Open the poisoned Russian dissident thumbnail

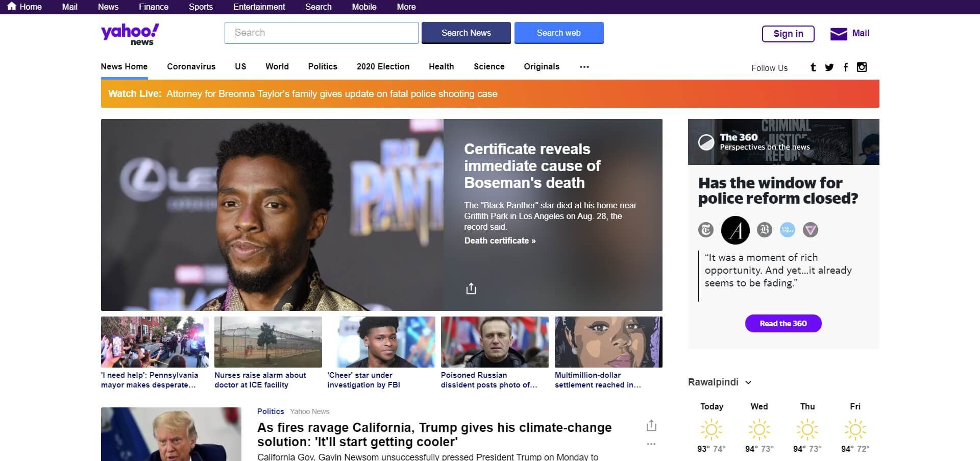coord(495,342)
